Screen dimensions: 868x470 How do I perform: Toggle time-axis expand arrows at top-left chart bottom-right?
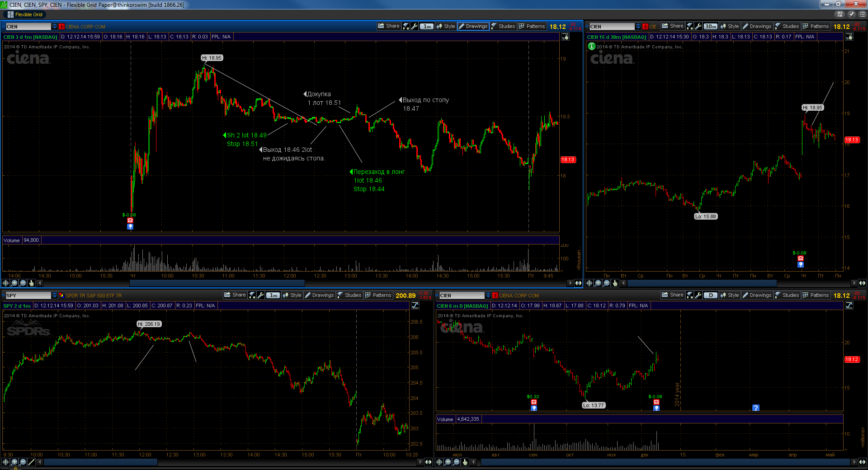pyautogui.click(x=578, y=283)
